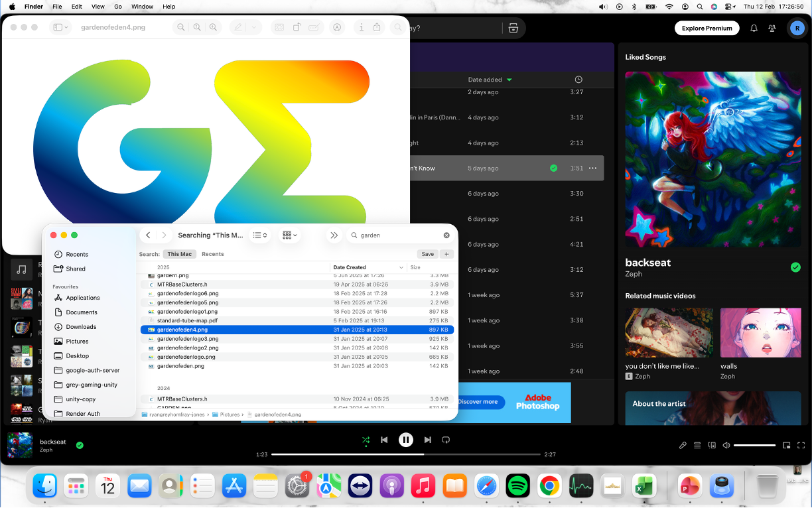Rotate the image in the Preview toolbar
812x508 pixels.
(x=297, y=27)
